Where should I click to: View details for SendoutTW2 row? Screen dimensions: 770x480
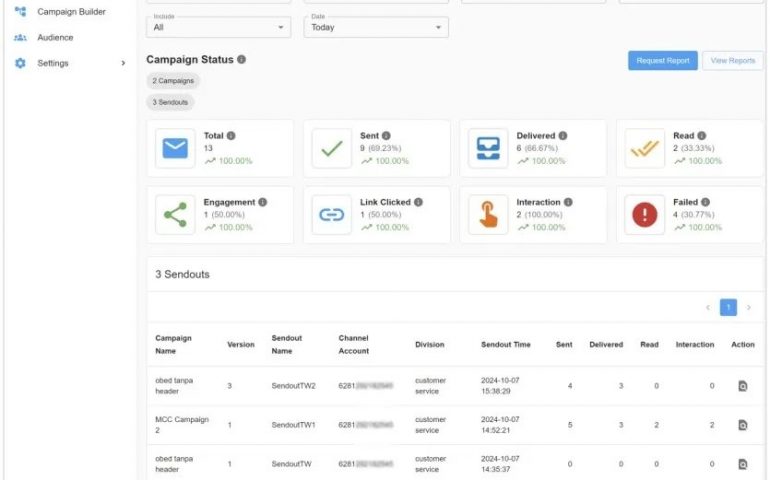point(742,386)
